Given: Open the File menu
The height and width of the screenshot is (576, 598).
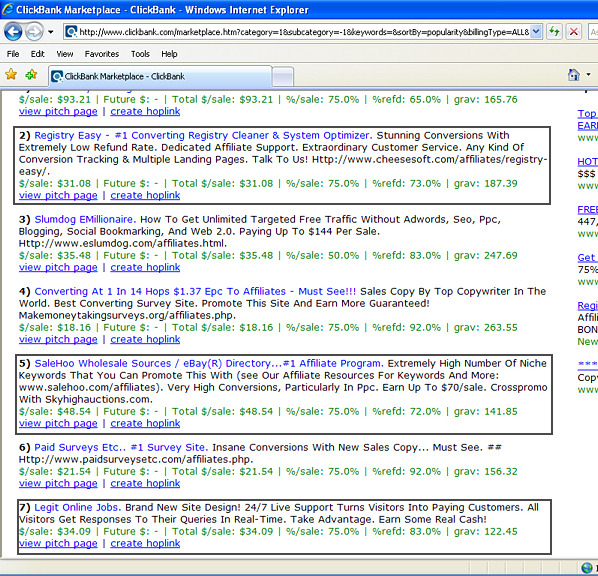Looking at the screenshot, I should (13, 54).
